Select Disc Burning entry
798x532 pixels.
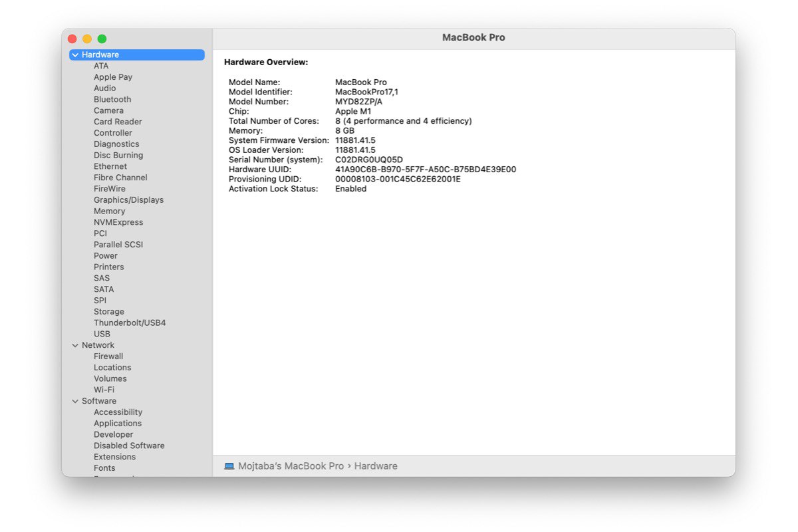point(118,156)
